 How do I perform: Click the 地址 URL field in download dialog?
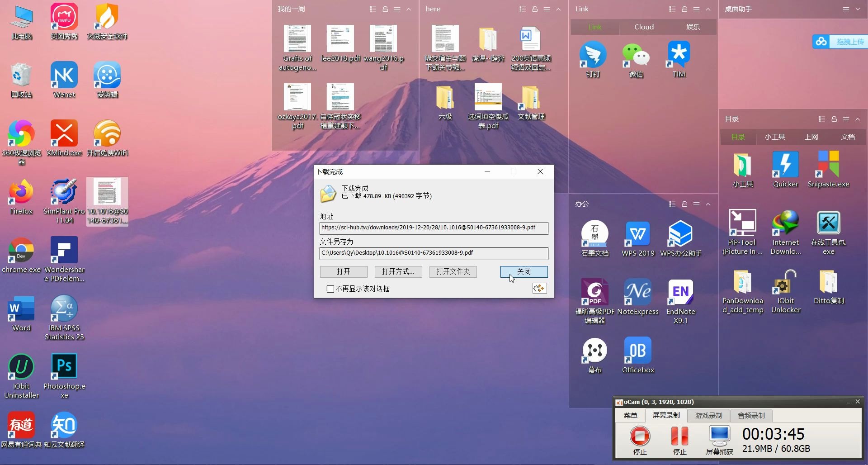click(x=434, y=228)
